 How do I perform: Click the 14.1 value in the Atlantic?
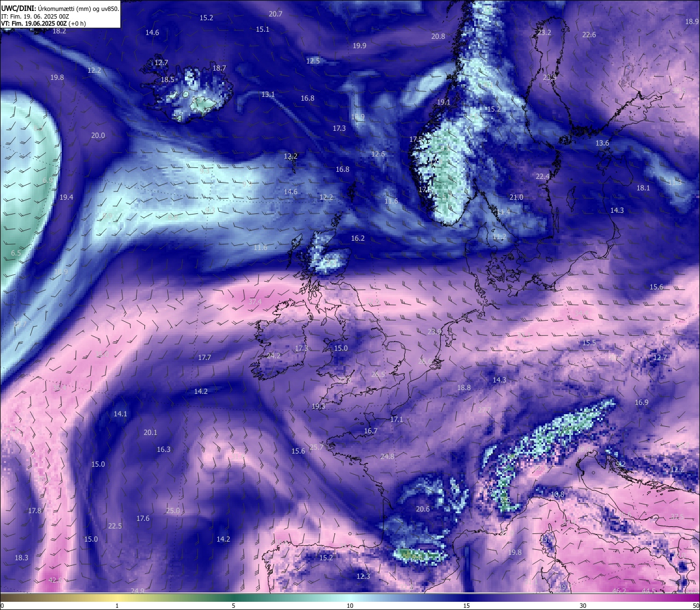click(x=120, y=414)
